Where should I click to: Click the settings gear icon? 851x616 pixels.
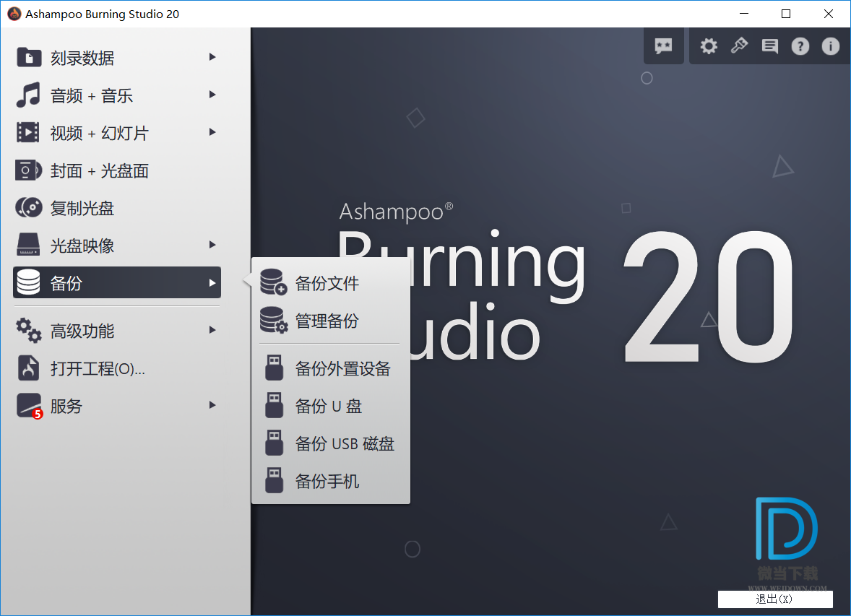pos(709,46)
